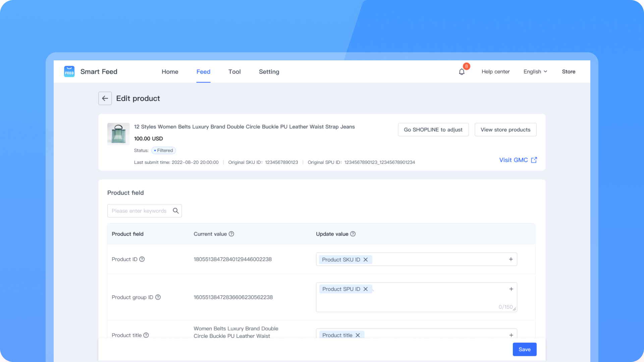Click the product thumbnail image
This screenshot has width=644, height=362.
pos(118,134)
